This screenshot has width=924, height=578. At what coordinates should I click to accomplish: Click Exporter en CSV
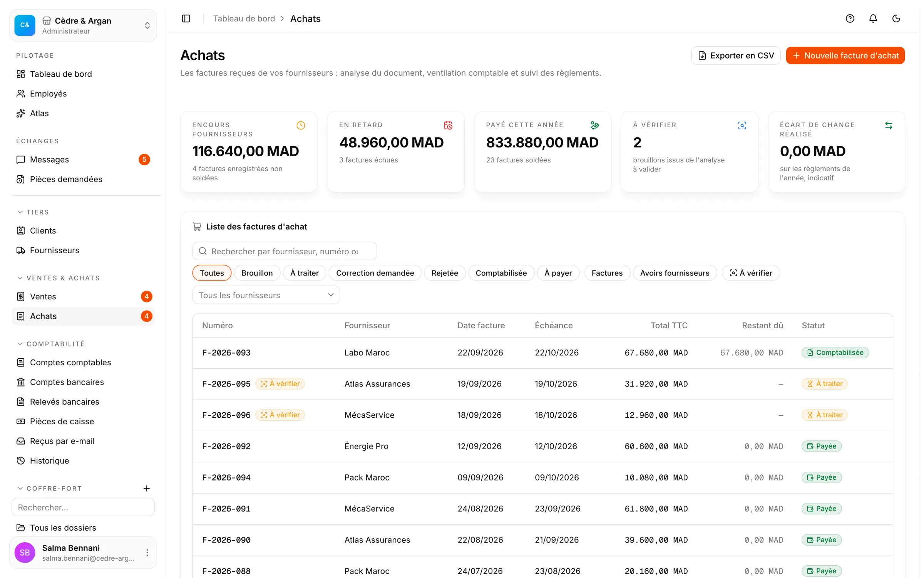pyautogui.click(x=736, y=55)
